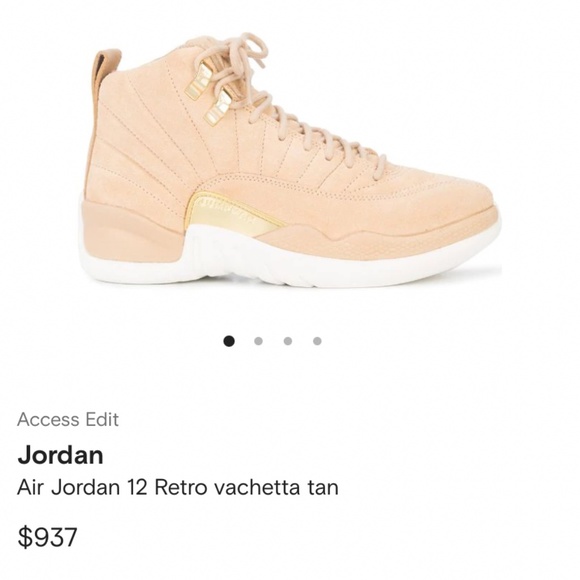This screenshot has height=580, width=580.
Task: Jump to the third carousel image dot
Action: (288, 341)
